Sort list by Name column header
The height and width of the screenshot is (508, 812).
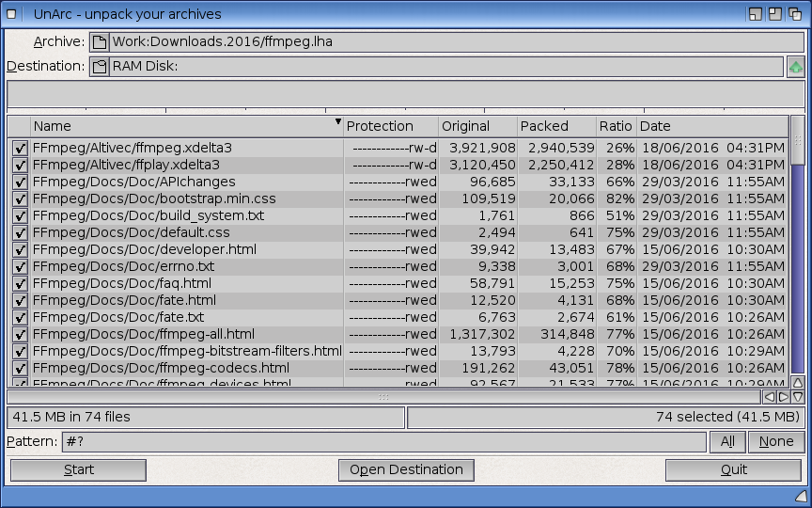point(187,126)
